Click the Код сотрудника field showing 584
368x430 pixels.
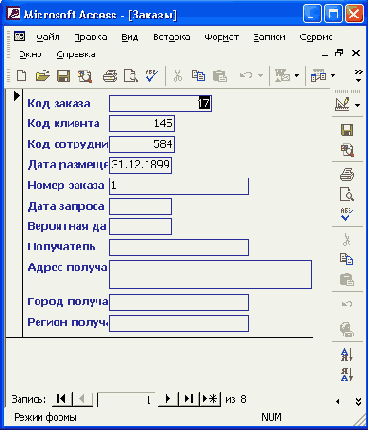142,144
